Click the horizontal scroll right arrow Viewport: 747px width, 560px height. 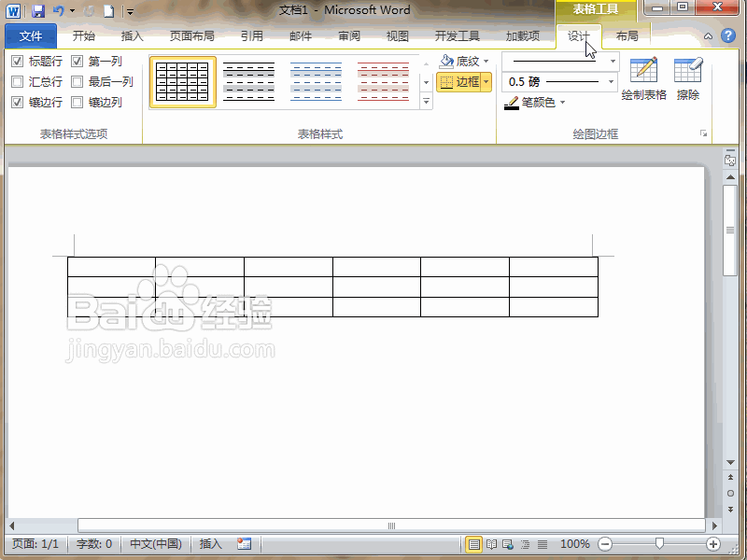click(714, 525)
